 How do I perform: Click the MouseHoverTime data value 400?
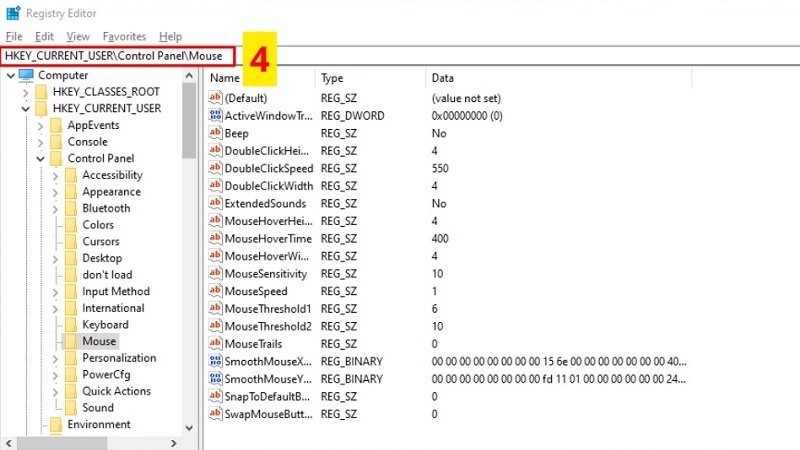pos(440,238)
